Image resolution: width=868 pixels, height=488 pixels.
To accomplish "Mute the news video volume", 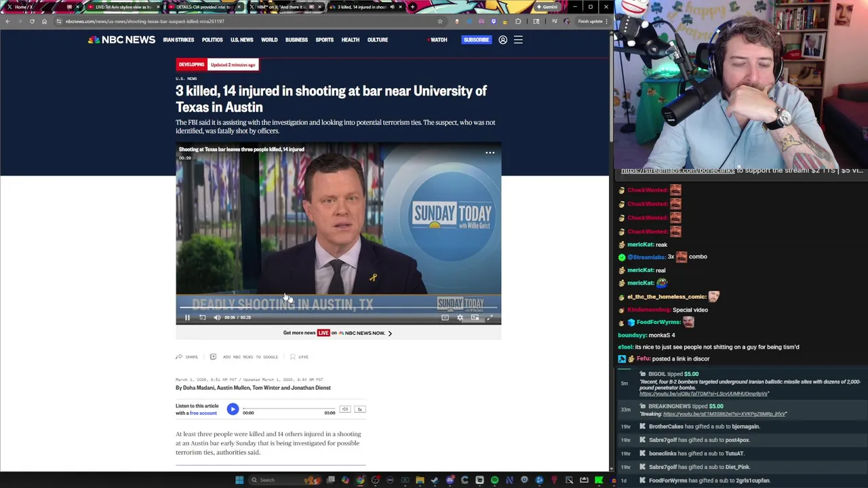I will coord(217,317).
